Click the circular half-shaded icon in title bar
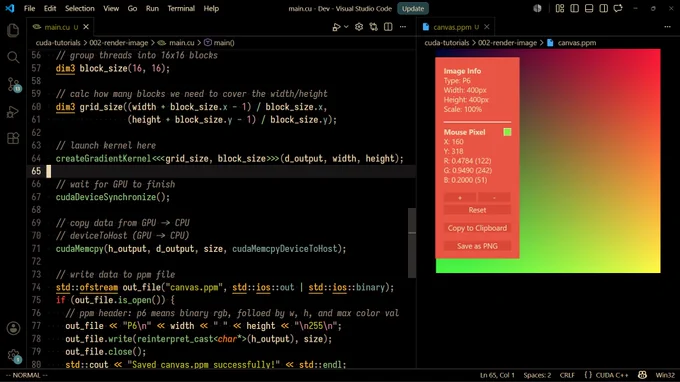 pos(537,8)
